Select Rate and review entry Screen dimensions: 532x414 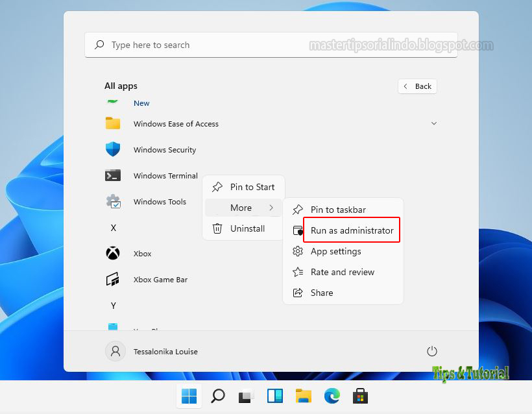coord(343,272)
